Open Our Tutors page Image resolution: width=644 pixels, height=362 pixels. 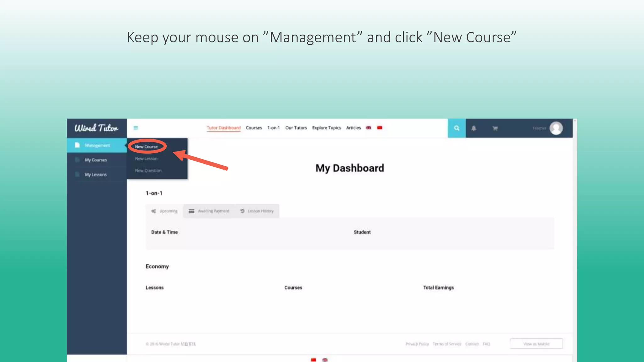pos(296,128)
